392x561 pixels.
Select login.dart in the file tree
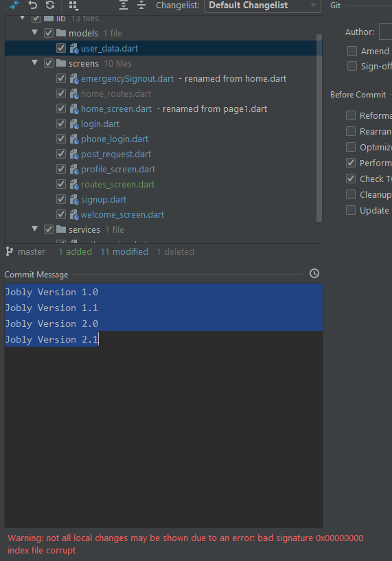coord(100,124)
